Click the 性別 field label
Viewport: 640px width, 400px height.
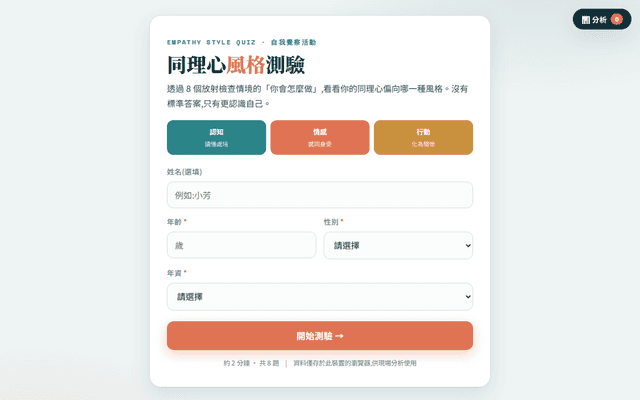coord(333,222)
